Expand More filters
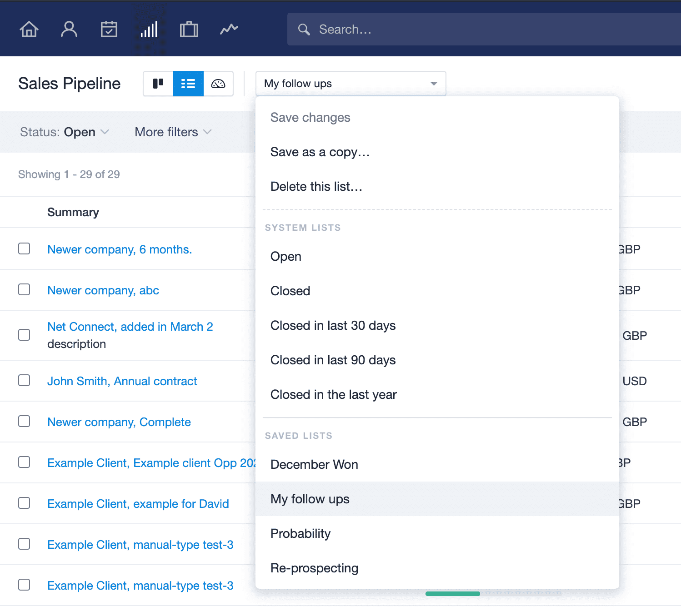Viewport: 681px width, 616px height. click(x=173, y=132)
